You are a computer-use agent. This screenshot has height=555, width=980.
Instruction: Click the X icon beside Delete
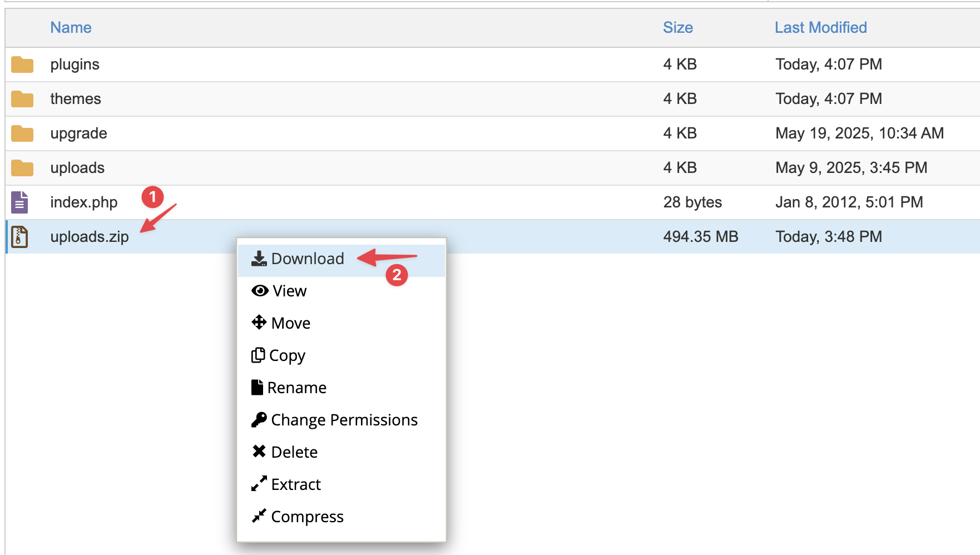(x=259, y=451)
